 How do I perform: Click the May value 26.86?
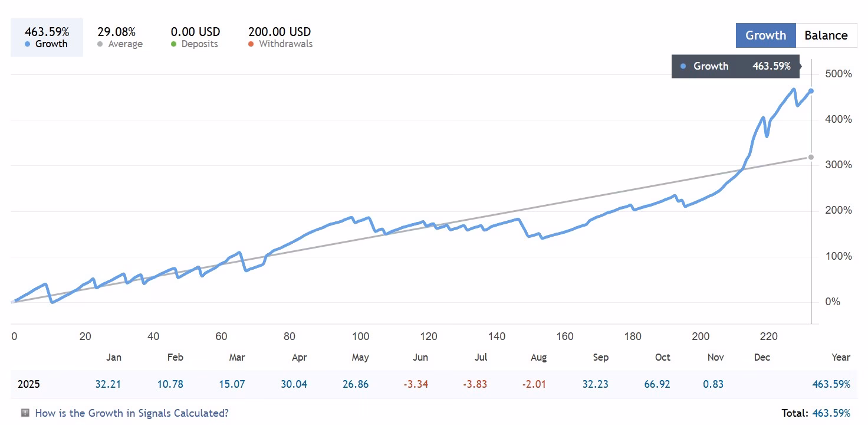356,384
